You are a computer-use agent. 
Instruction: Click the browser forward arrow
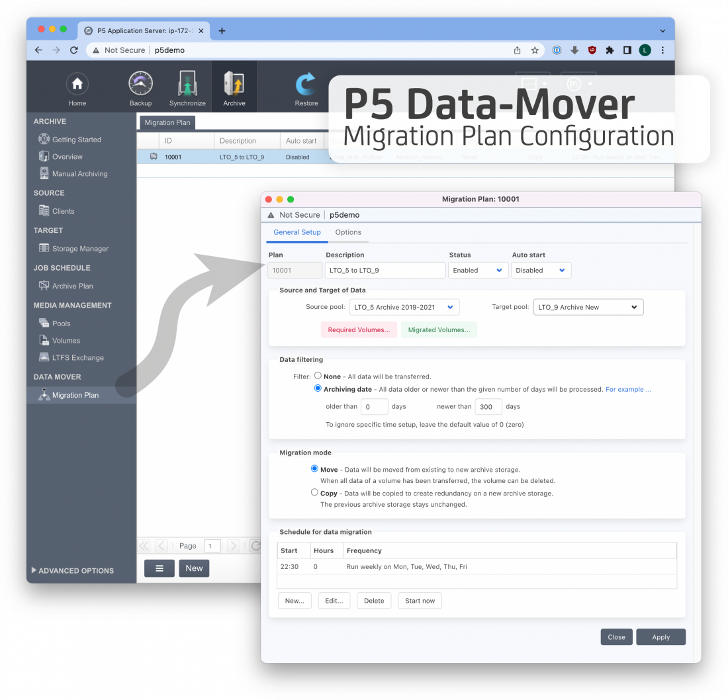[56, 50]
